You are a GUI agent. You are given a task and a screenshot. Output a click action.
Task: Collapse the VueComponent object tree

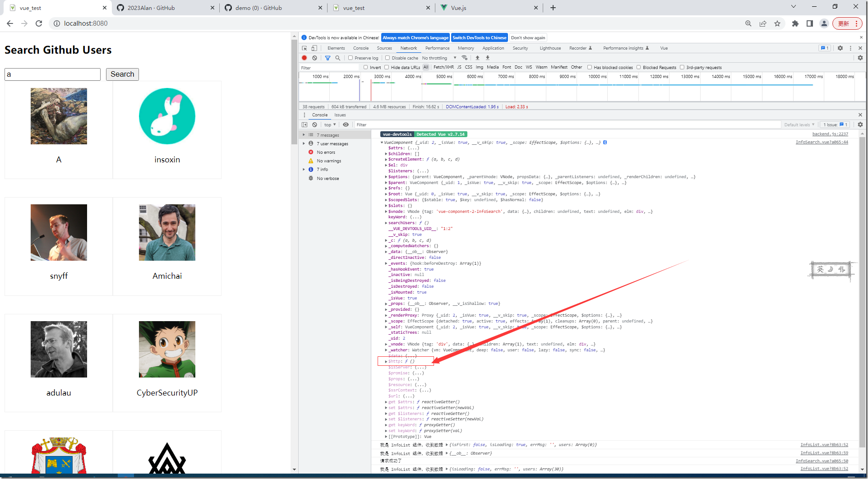382,143
